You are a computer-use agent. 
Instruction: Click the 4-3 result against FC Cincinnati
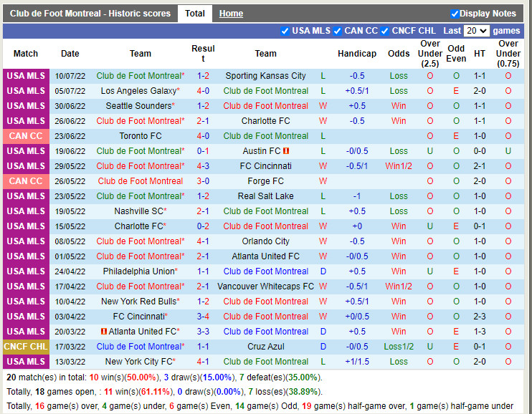click(x=203, y=166)
